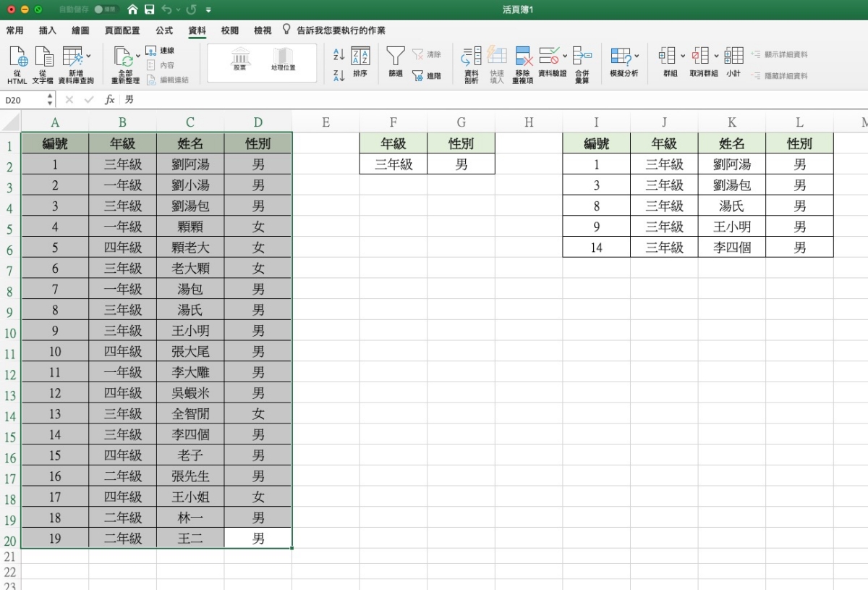Click the 從 HTML import icon

point(17,57)
